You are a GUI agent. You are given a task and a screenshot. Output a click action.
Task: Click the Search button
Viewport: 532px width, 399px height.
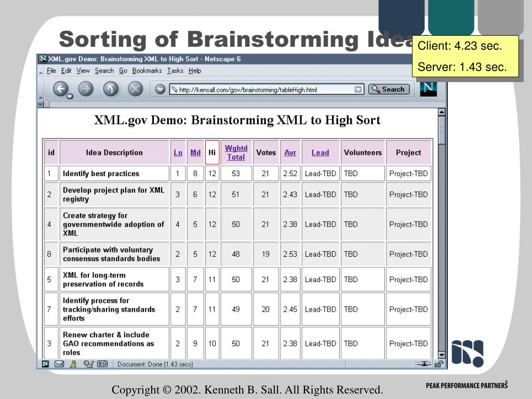click(x=389, y=89)
